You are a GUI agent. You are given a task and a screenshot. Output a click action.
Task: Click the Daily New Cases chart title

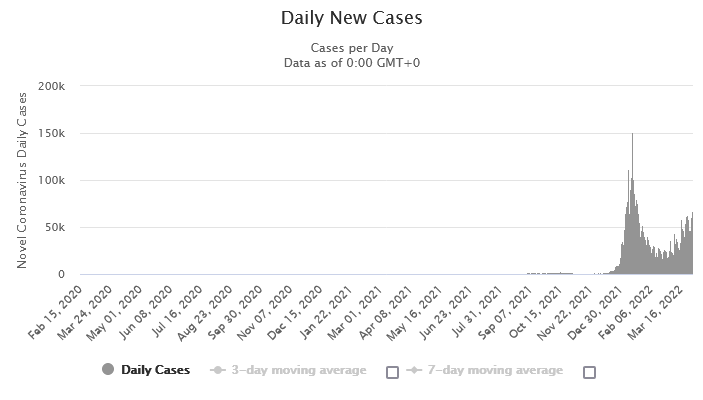pos(351,18)
